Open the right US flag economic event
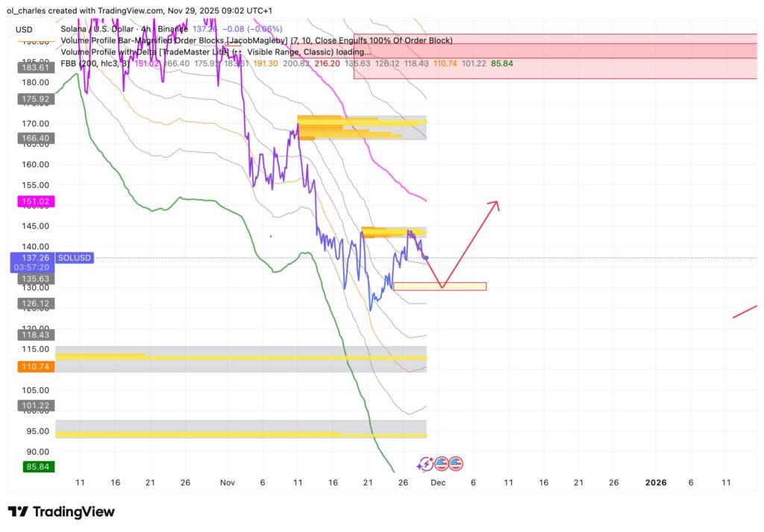Screen dimensions: 764x532 (x=456, y=463)
